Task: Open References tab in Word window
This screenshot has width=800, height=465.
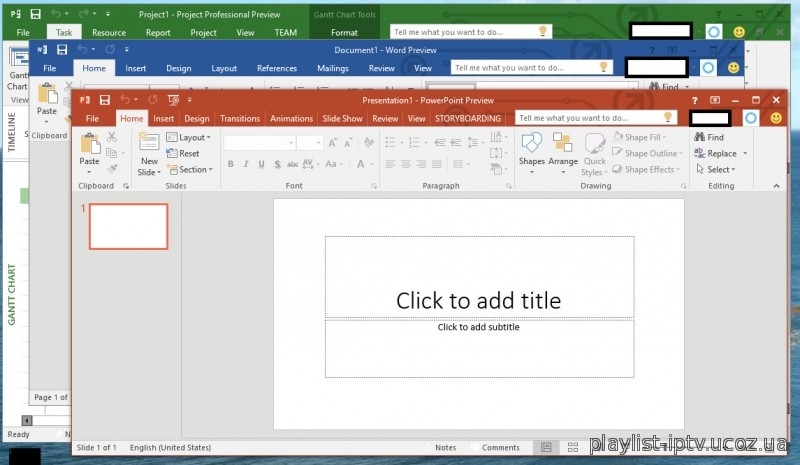Action: 277,68
